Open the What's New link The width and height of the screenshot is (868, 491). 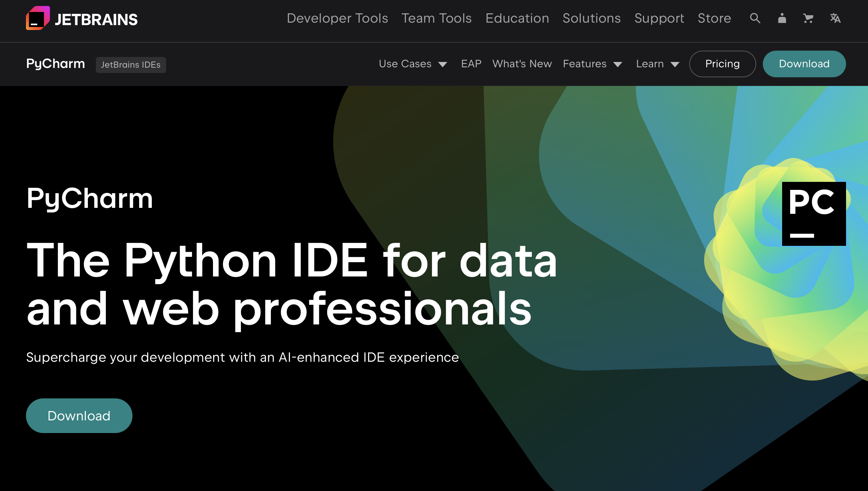(x=522, y=64)
